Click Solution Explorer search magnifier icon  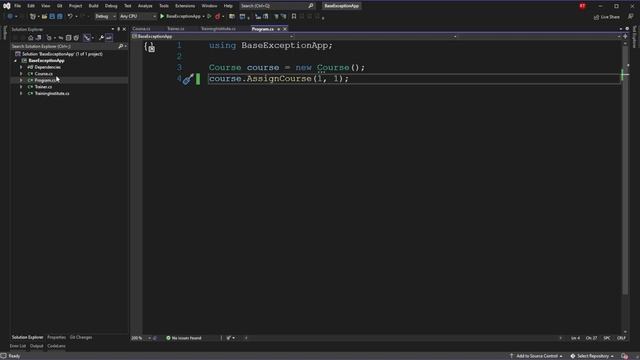pos(120,46)
